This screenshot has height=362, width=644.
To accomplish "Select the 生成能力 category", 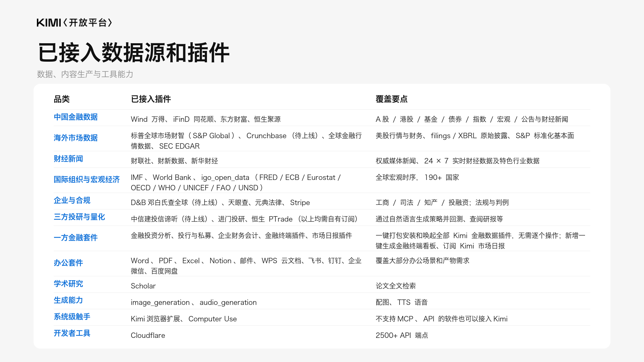I will click(68, 300).
